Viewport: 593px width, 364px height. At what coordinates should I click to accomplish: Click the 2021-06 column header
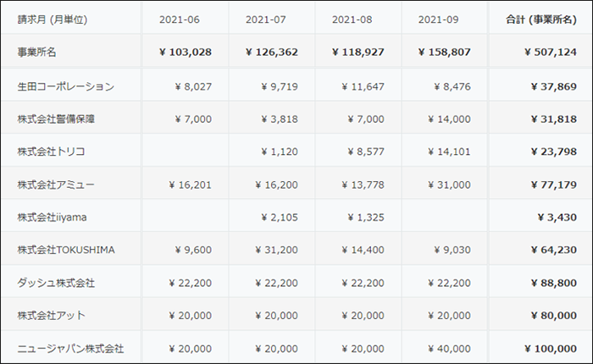(186, 19)
